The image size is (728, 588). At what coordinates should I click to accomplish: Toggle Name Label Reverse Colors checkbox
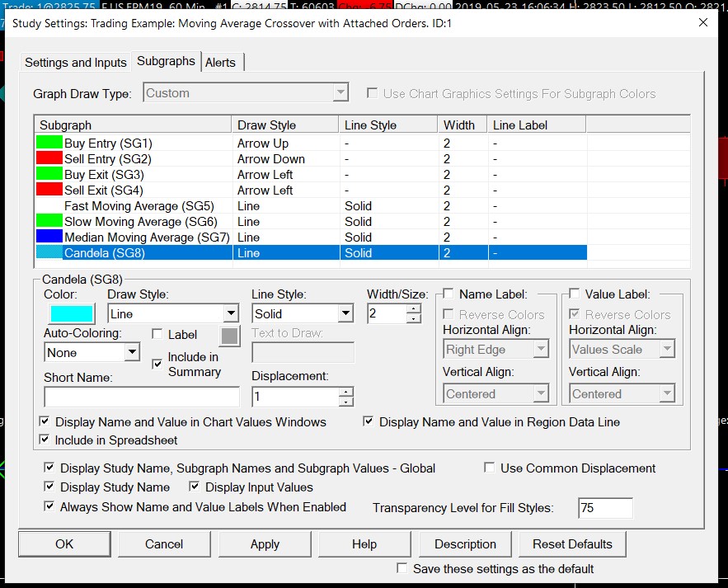pos(448,314)
